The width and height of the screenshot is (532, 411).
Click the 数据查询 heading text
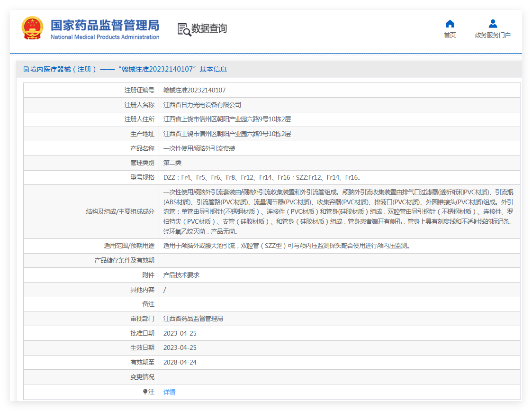click(209, 28)
